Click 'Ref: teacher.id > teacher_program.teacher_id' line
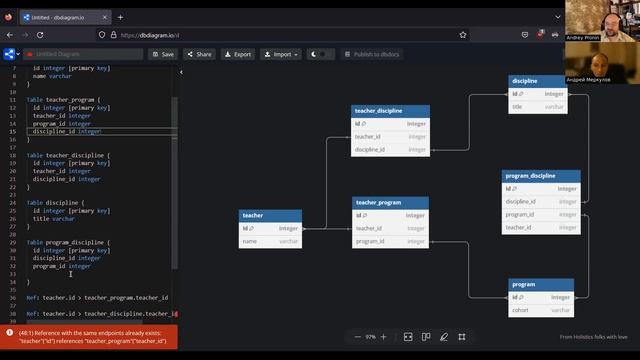The image size is (640, 360). (x=97, y=298)
